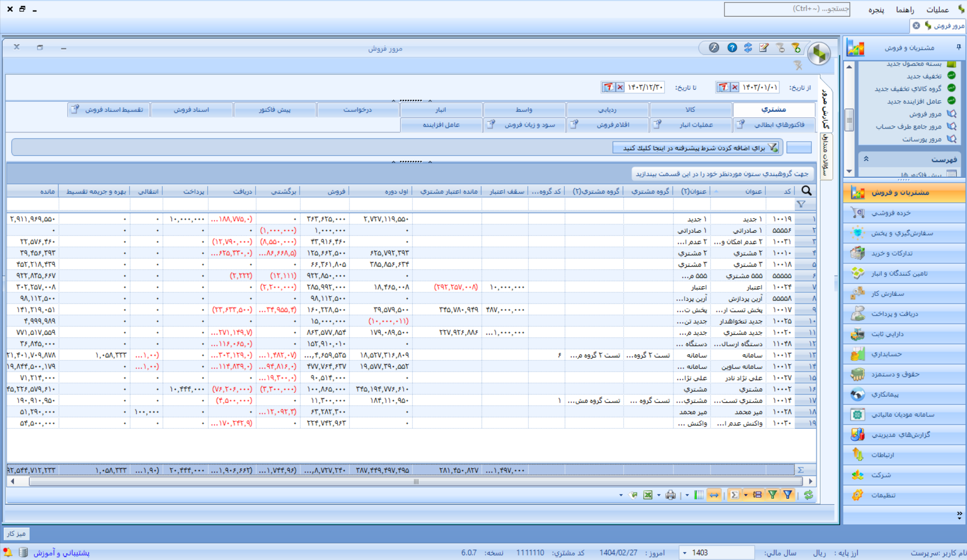Viewport: 967px width, 560px height.
Task: Switch to the کالا tab
Action: (x=690, y=109)
